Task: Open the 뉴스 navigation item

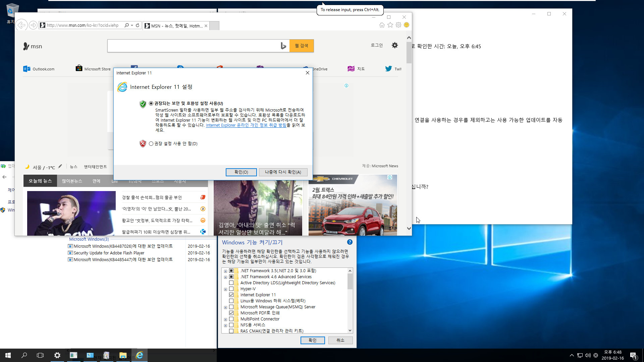Action: [x=74, y=167]
